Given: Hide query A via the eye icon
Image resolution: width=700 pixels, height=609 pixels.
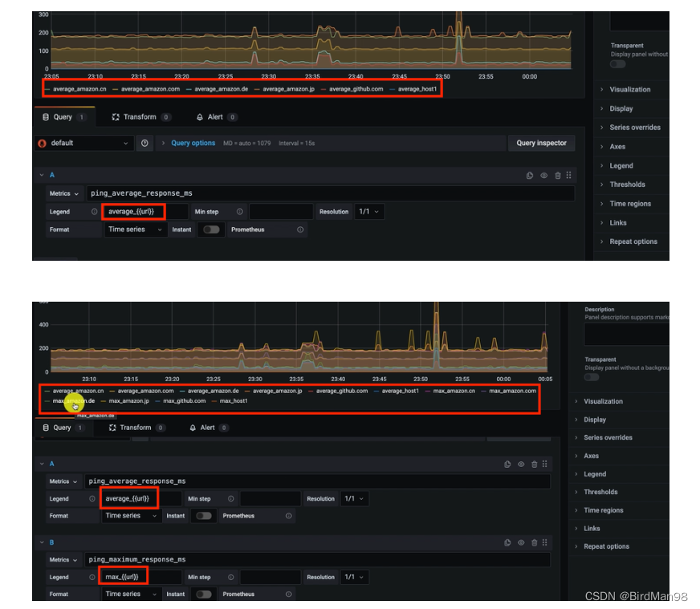Looking at the screenshot, I should tap(544, 175).
